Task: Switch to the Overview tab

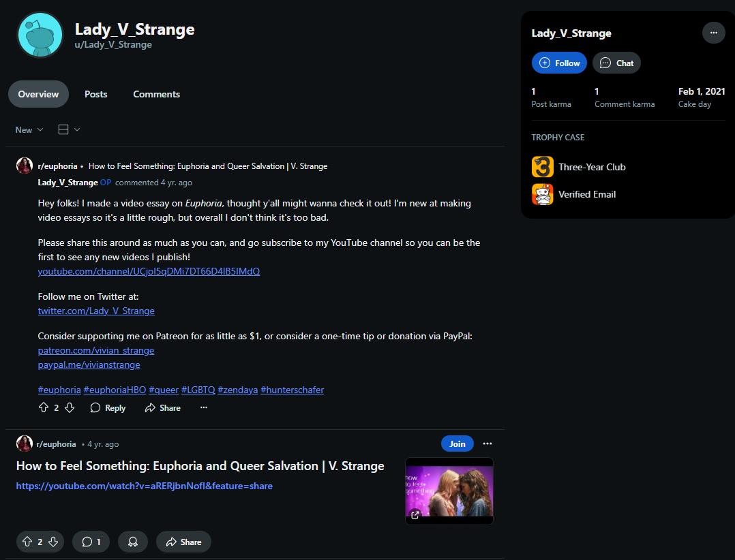Action: (x=38, y=94)
